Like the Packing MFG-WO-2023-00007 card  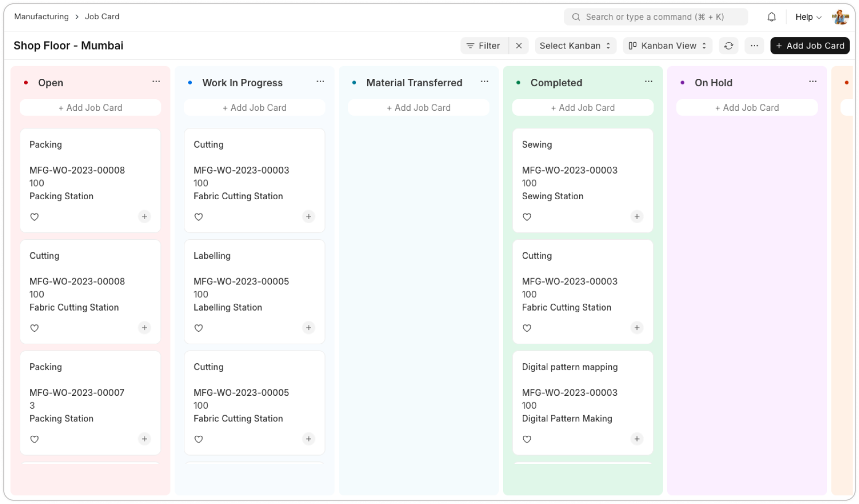pyautogui.click(x=35, y=440)
